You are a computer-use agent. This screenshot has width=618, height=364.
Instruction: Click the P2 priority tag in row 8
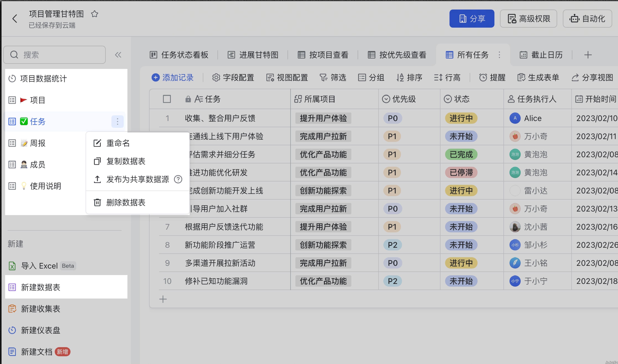click(392, 245)
